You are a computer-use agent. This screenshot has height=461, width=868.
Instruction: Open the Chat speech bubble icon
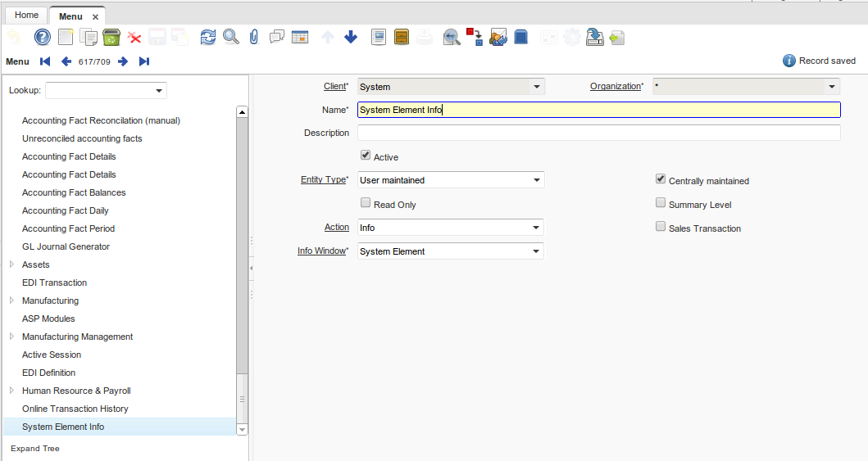tap(277, 37)
